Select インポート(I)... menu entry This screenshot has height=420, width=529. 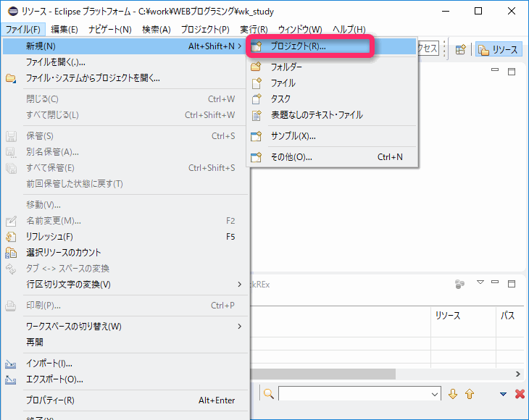tap(125, 364)
